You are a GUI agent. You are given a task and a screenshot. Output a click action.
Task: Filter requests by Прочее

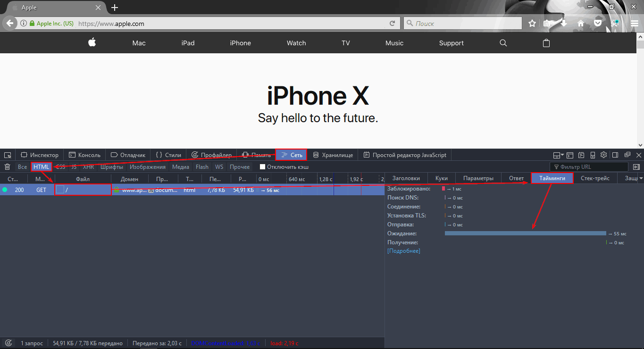pos(240,167)
